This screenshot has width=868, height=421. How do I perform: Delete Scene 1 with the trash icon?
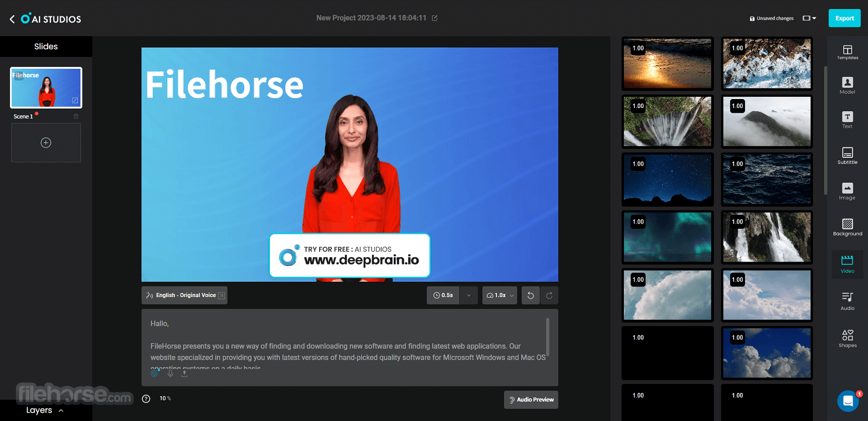[76, 117]
